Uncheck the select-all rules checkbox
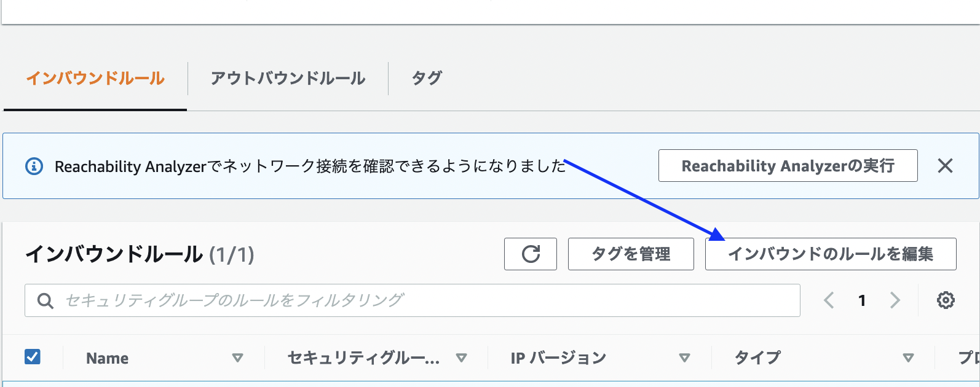 click(33, 357)
